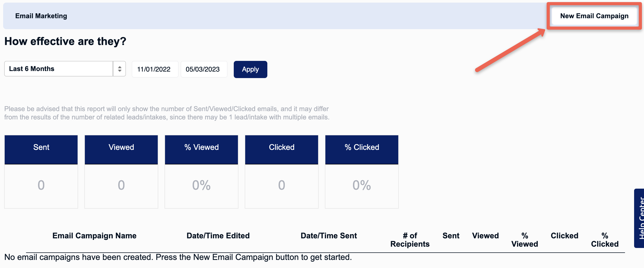Sort by Date/Time Edited column header
Screen dimensions: 644x268
[218, 236]
